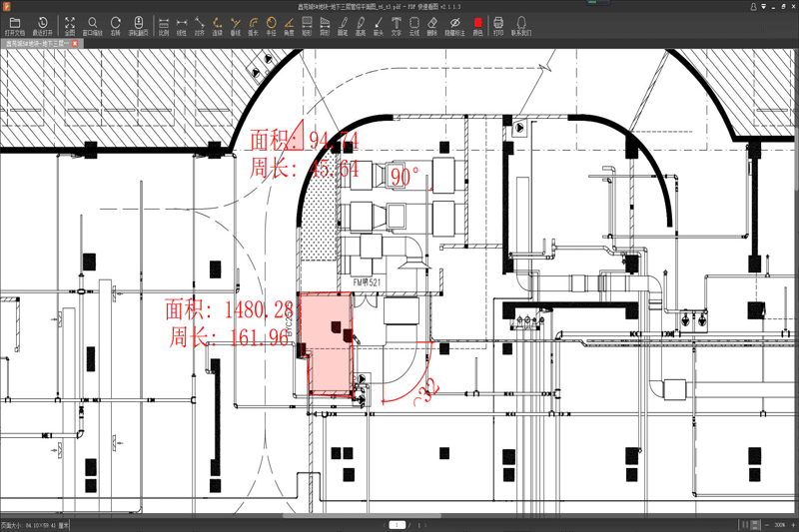Select the 面积 1480.28 annotation text

tap(230, 309)
